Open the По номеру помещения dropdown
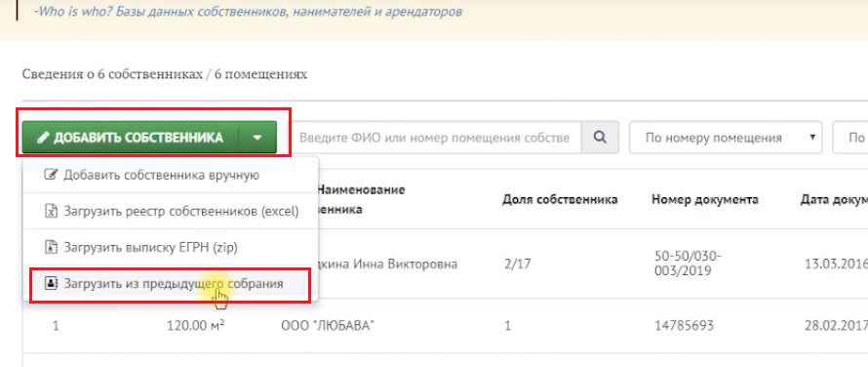Viewport: 868px width, 367px height. [726, 138]
